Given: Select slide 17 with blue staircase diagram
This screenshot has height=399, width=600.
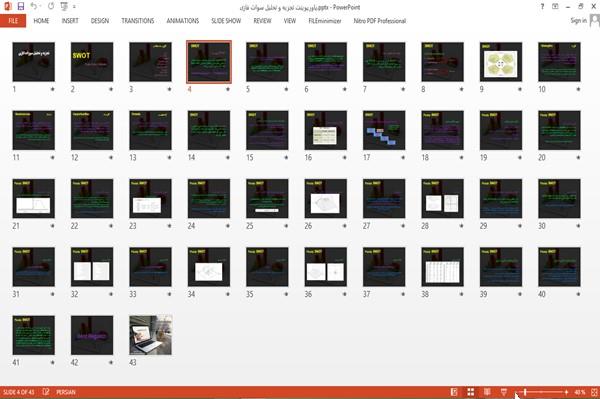Looking at the screenshot, I should pos(384,130).
